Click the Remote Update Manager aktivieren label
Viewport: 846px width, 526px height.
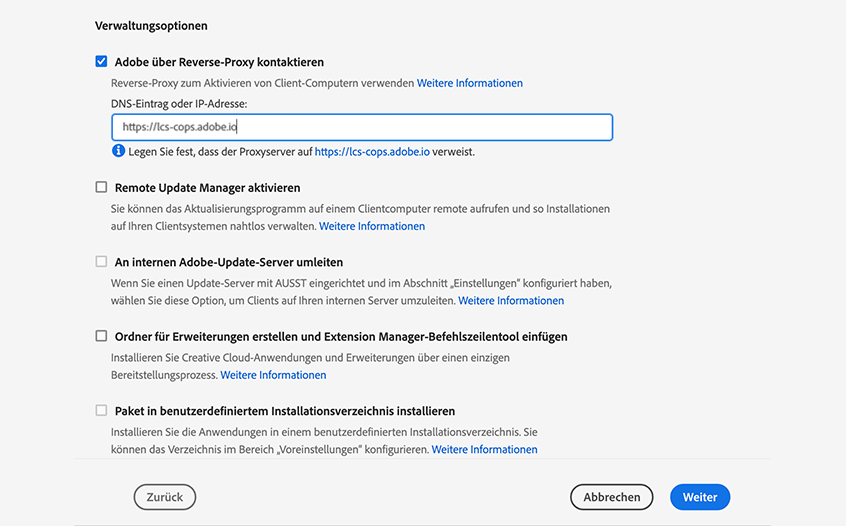point(207,188)
